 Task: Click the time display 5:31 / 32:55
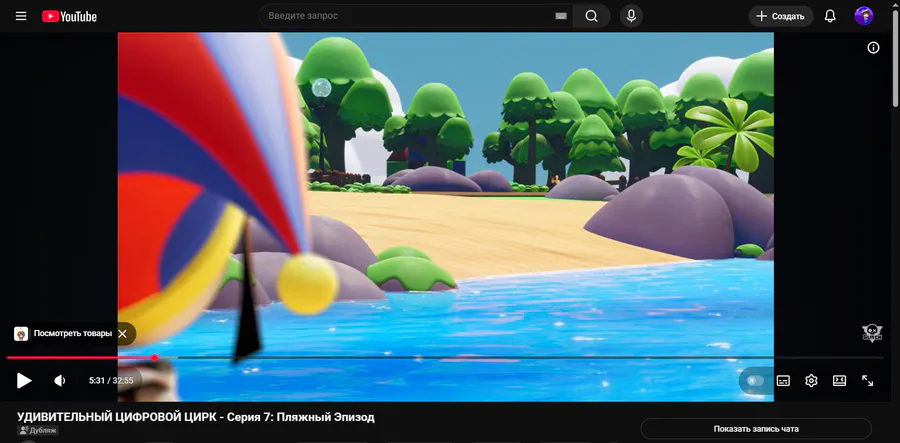point(111,380)
